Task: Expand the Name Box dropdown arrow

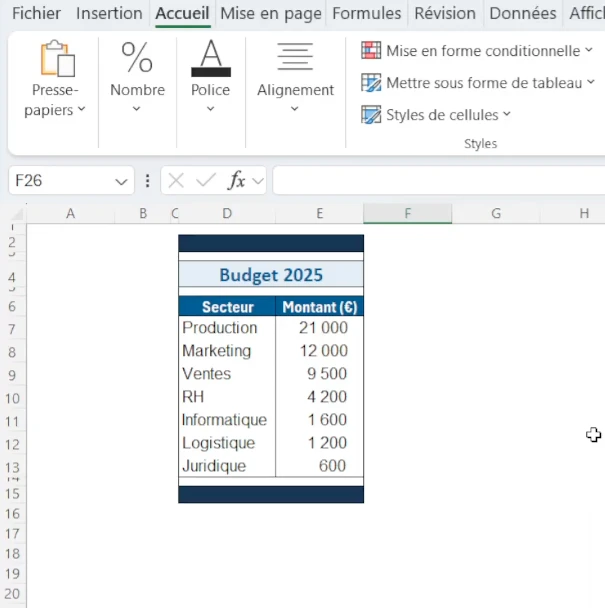Action: [x=121, y=181]
